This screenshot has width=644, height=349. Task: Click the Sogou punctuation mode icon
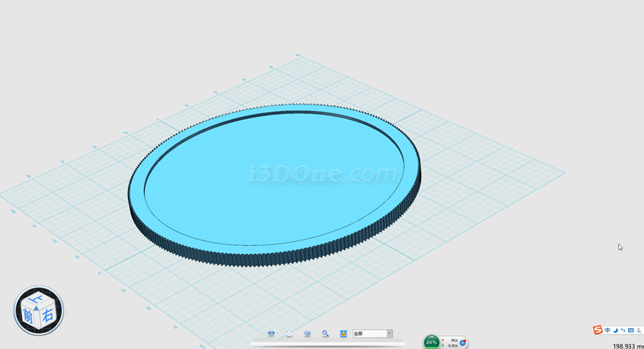click(x=621, y=330)
